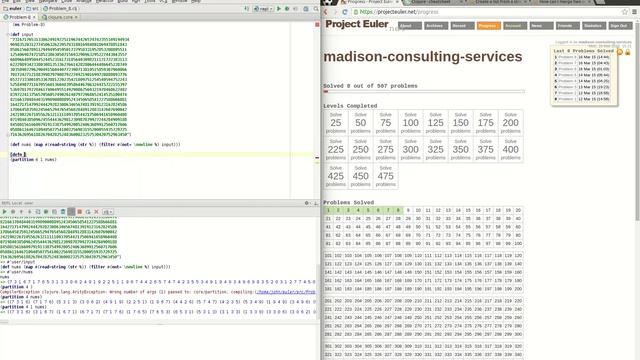The image size is (640, 360).
Task: Open the highlighted Progress nav item
Action: [x=489, y=26]
